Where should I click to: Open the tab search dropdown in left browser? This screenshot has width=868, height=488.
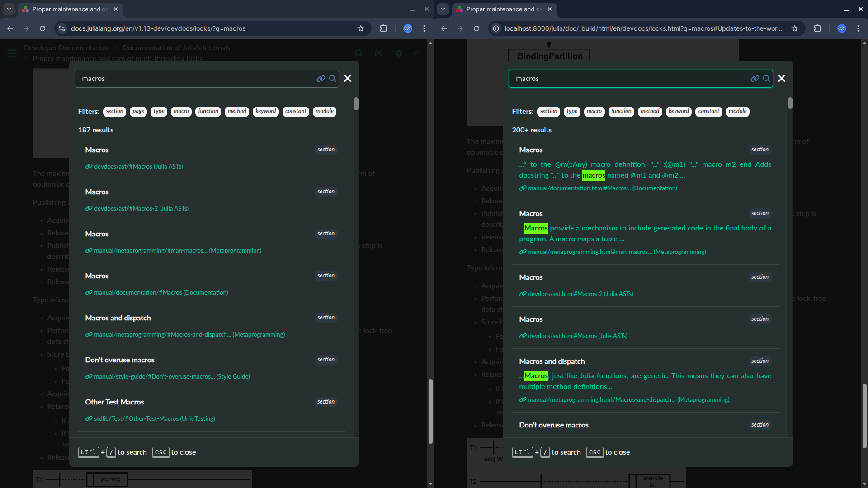[9, 9]
